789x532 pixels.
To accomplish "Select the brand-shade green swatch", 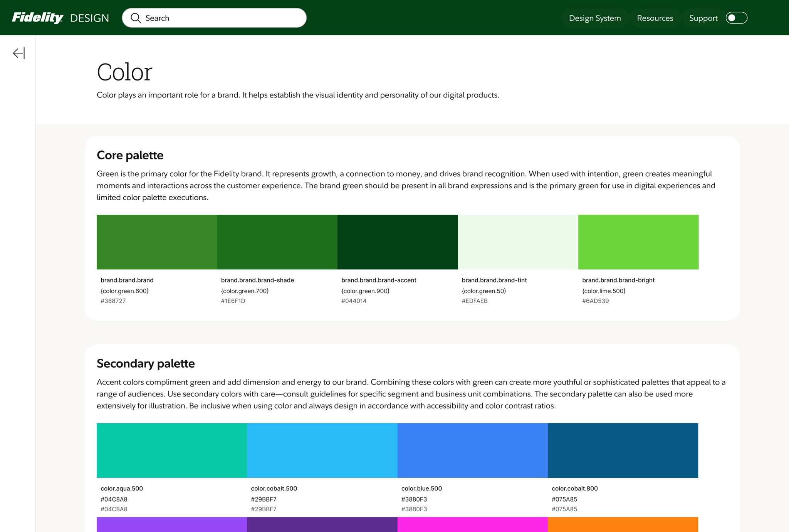I will (277, 242).
